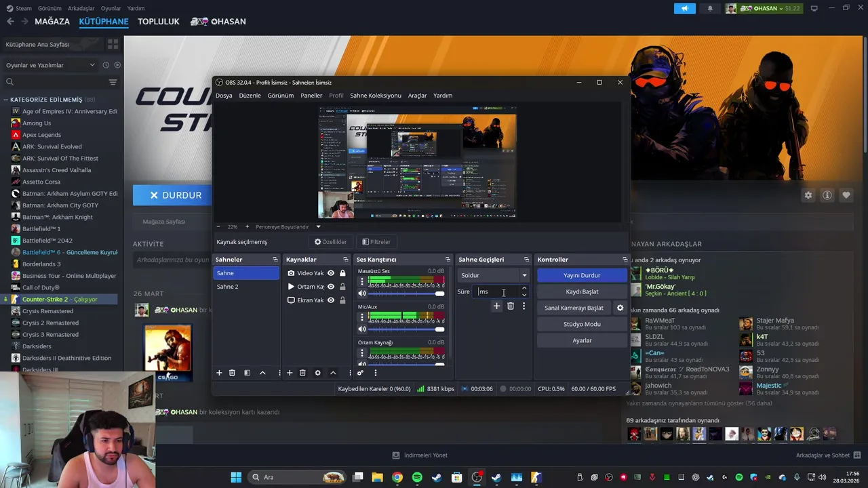Add a source with the plus in Kaynaklar
This screenshot has height=488, width=868.
(x=290, y=373)
